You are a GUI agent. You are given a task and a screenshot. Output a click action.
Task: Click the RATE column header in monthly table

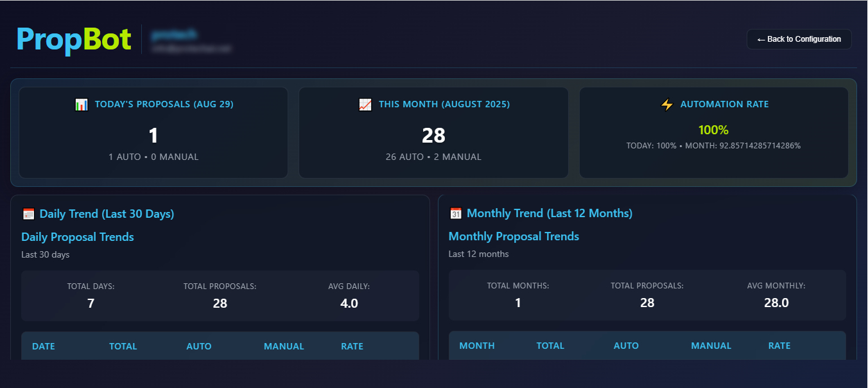[779, 346]
